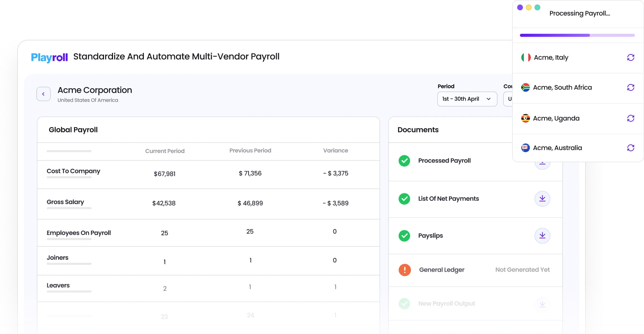Click the Playroll logo
Image resolution: width=644 pixels, height=334 pixels.
click(x=49, y=57)
